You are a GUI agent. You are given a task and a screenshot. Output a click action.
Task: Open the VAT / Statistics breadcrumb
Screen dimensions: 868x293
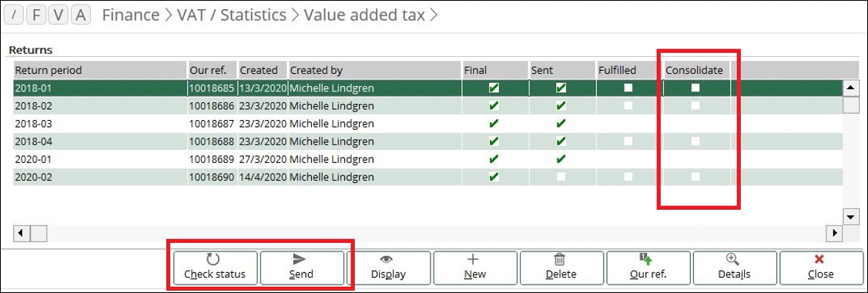click(x=232, y=15)
